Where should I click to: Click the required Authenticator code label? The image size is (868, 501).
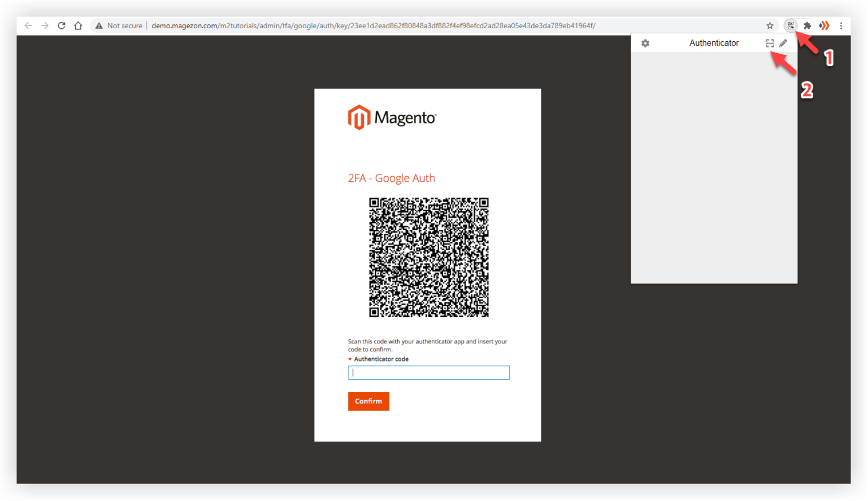[x=379, y=359]
